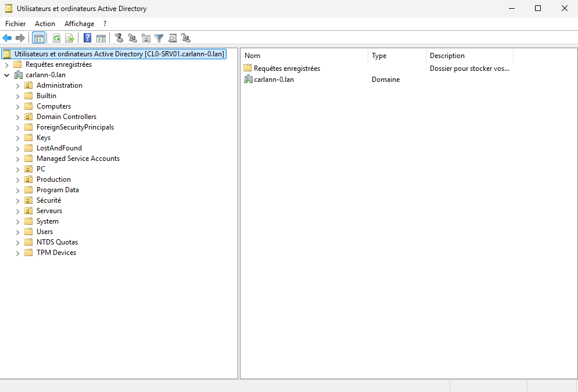Screen dimensions: 578x392
Task: Expand the Managed Service Accounts node
Action: click(17, 159)
